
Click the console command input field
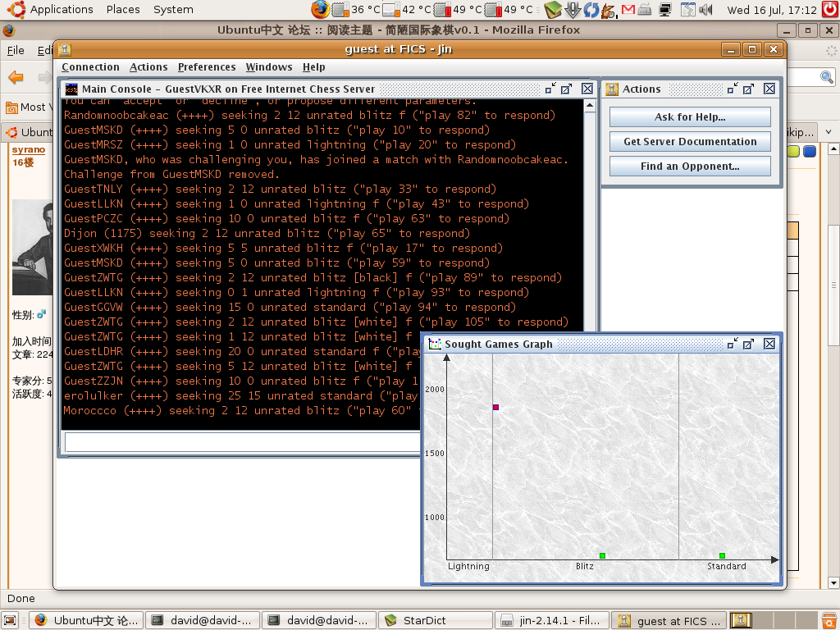243,442
